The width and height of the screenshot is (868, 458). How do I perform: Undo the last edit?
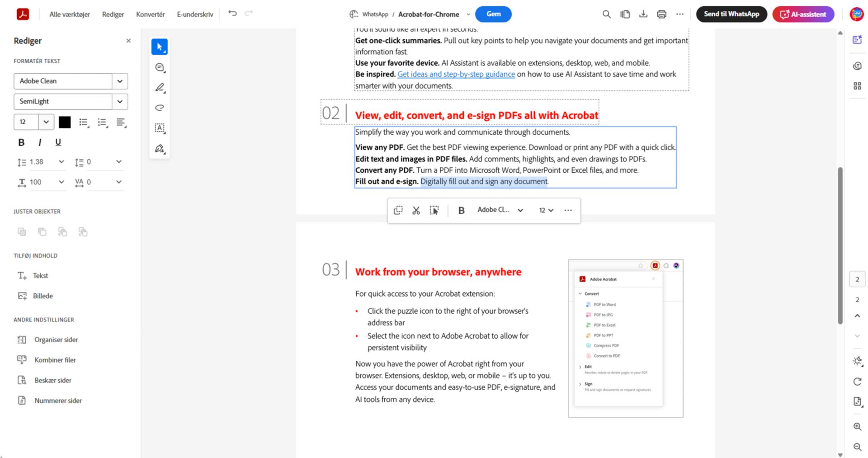pos(232,13)
